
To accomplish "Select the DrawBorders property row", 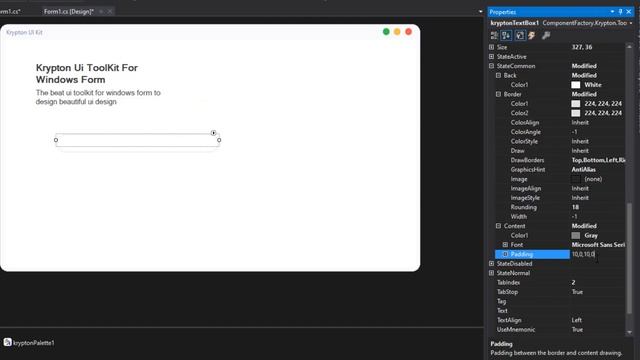I will tap(559, 160).
